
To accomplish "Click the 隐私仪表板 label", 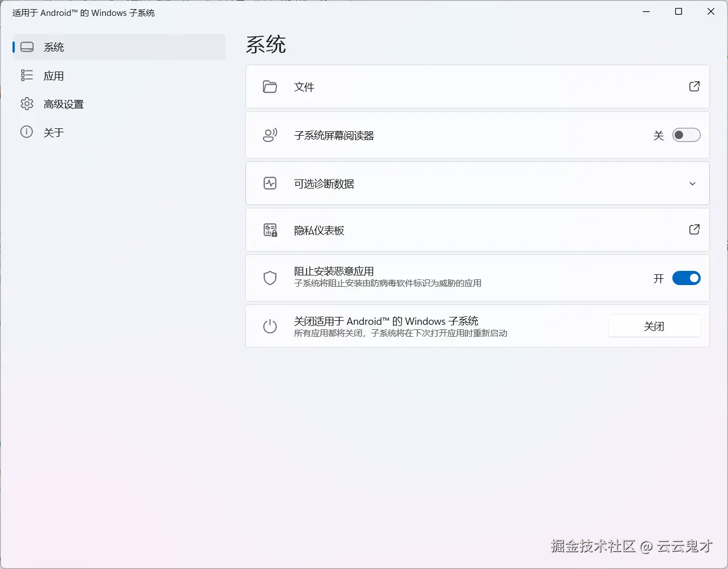I will [319, 231].
